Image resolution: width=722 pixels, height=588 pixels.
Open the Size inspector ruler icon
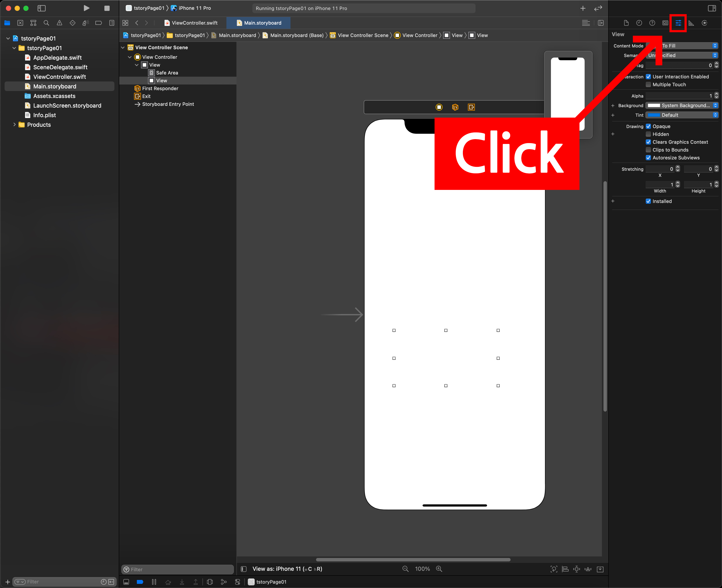pyautogui.click(x=691, y=23)
